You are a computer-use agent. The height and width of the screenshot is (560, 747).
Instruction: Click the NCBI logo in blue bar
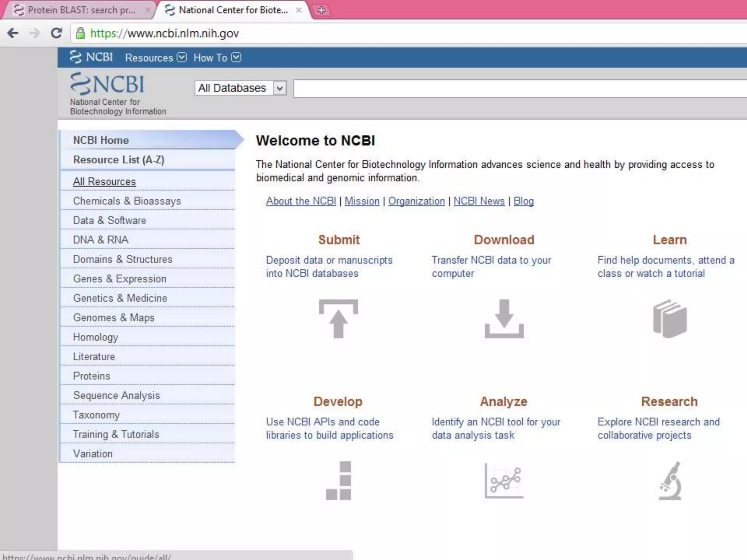pos(91,57)
